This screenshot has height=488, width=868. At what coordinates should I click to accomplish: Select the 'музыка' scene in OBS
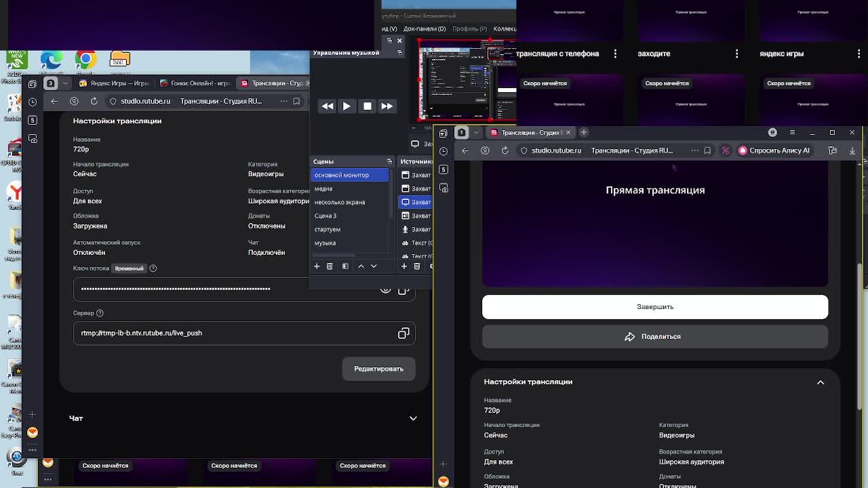click(350, 243)
